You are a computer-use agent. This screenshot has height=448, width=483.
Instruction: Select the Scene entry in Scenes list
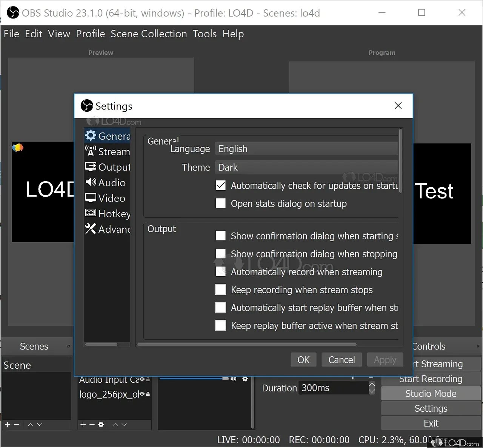36,365
